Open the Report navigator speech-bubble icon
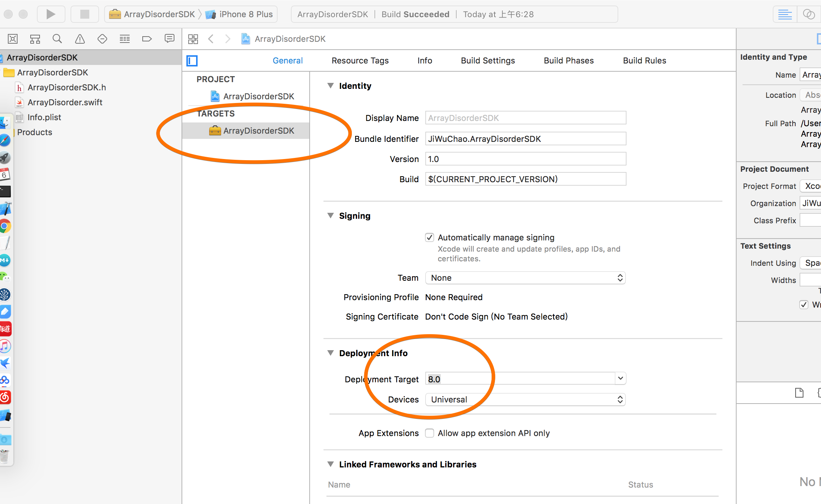The image size is (821, 504). tap(170, 39)
